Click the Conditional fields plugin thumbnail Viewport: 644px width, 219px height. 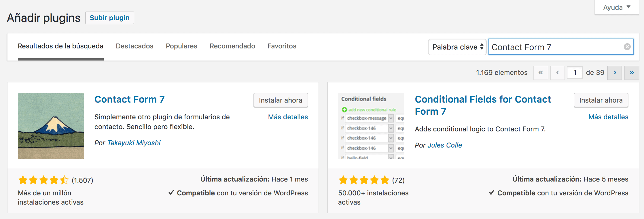[x=371, y=126]
